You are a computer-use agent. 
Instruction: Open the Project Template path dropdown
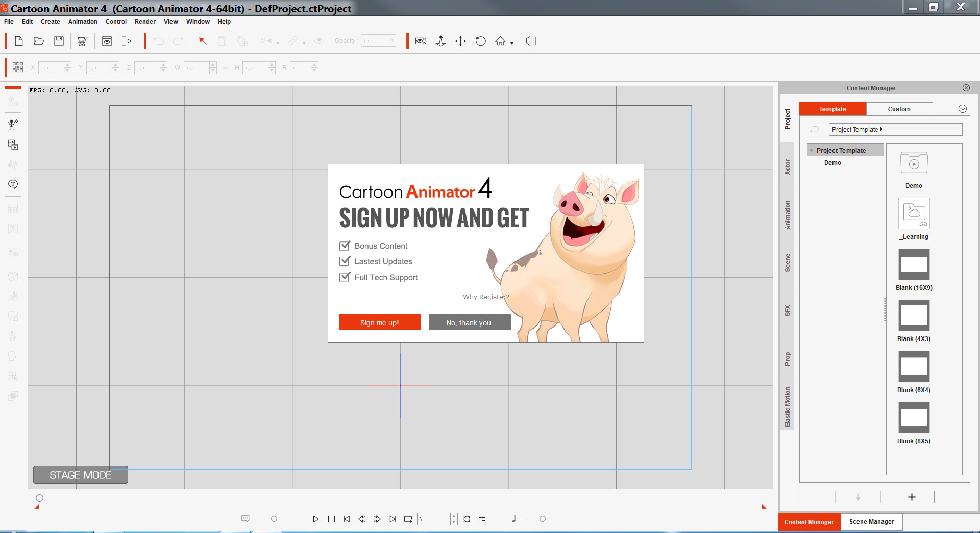point(896,129)
